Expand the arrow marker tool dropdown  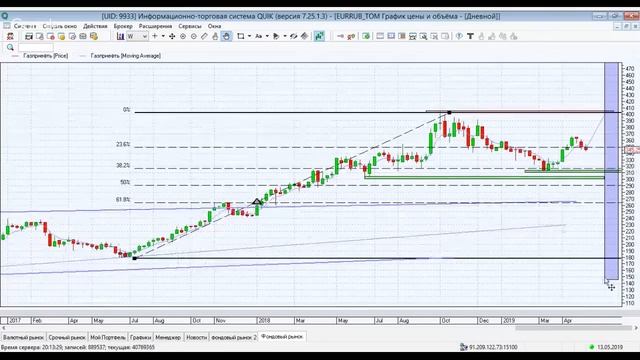click(284, 36)
